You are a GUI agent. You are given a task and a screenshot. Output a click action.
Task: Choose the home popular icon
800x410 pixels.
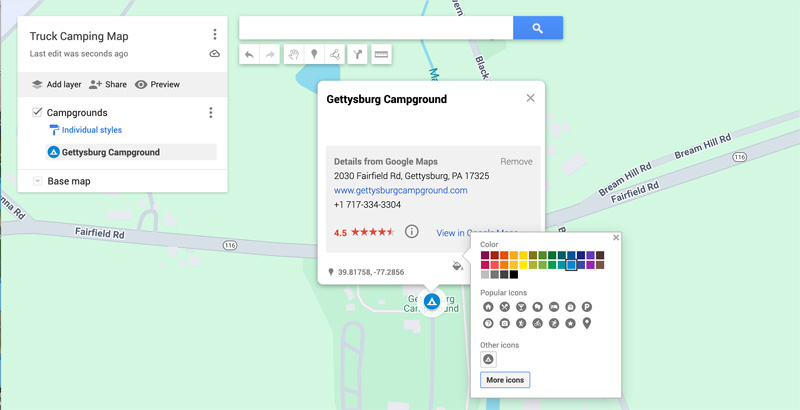(x=488, y=307)
